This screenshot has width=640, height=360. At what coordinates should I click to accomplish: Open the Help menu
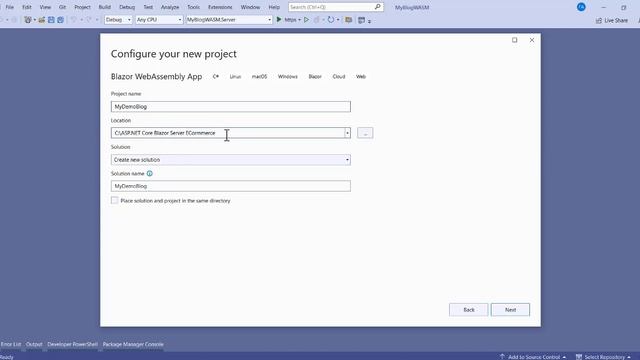[274, 7]
